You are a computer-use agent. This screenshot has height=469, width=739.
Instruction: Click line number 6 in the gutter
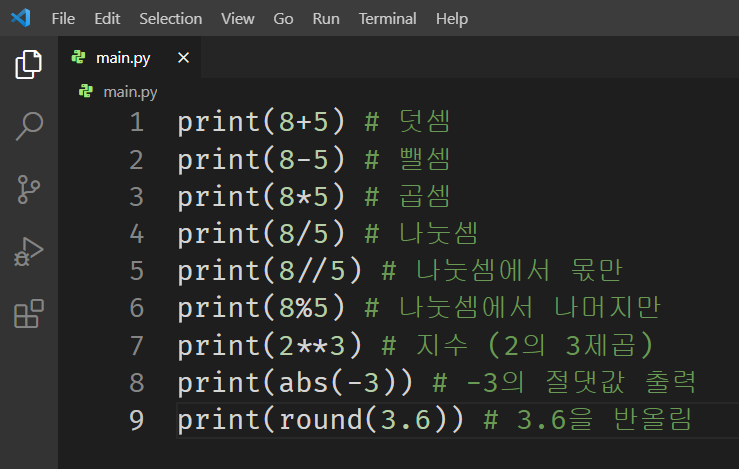coord(137,308)
